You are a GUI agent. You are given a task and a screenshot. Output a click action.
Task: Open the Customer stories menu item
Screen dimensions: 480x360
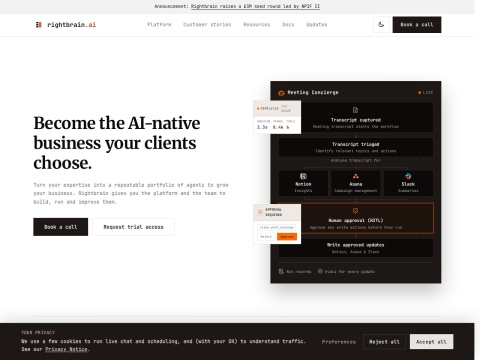207,25
